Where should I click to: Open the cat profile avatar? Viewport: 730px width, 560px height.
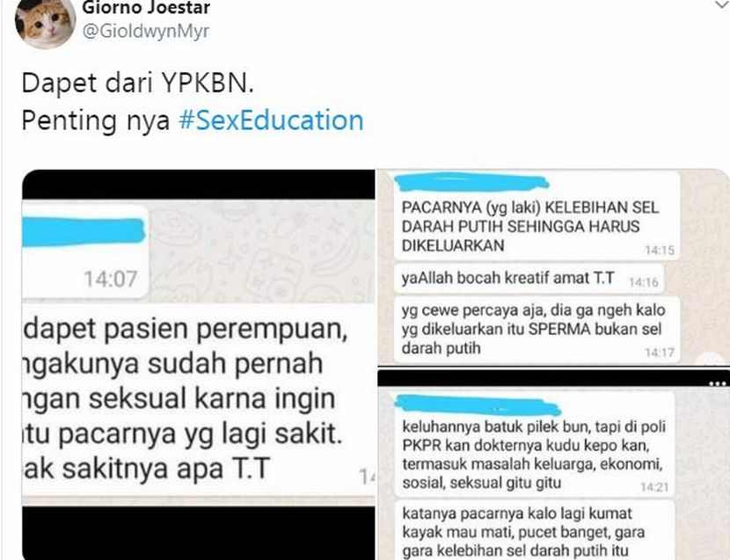(45, 22)
